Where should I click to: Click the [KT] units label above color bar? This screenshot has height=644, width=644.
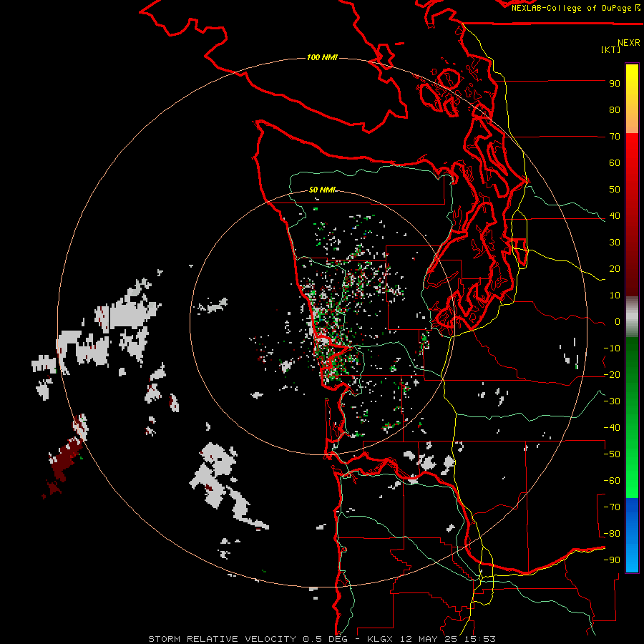pyautogui.click(x=611, y=49)
